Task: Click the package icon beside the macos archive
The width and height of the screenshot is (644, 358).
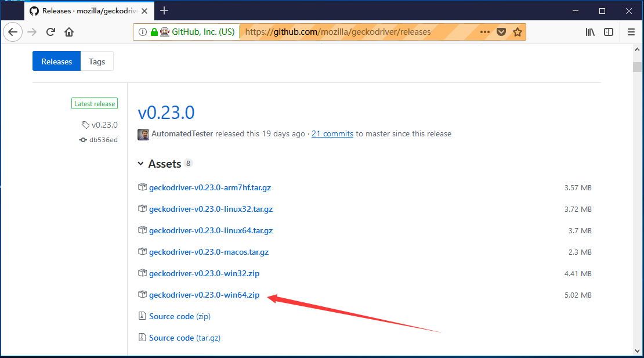Action: [142, 251]
